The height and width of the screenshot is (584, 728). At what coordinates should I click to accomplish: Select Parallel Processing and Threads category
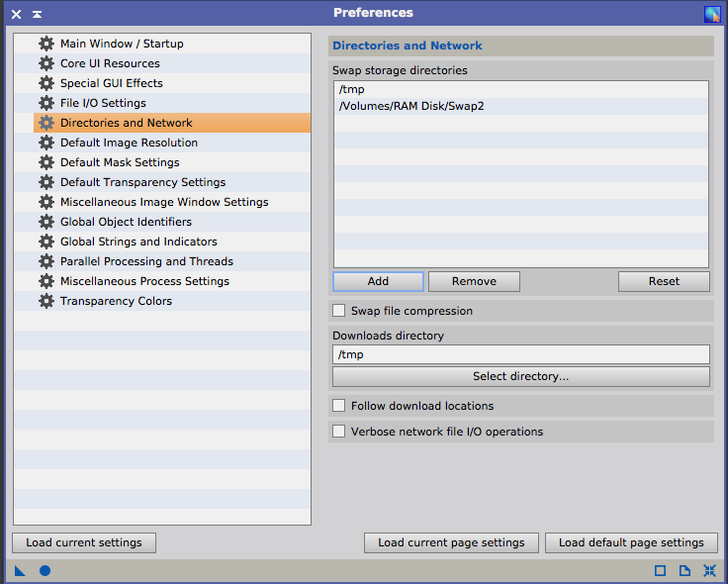[146, 261]
